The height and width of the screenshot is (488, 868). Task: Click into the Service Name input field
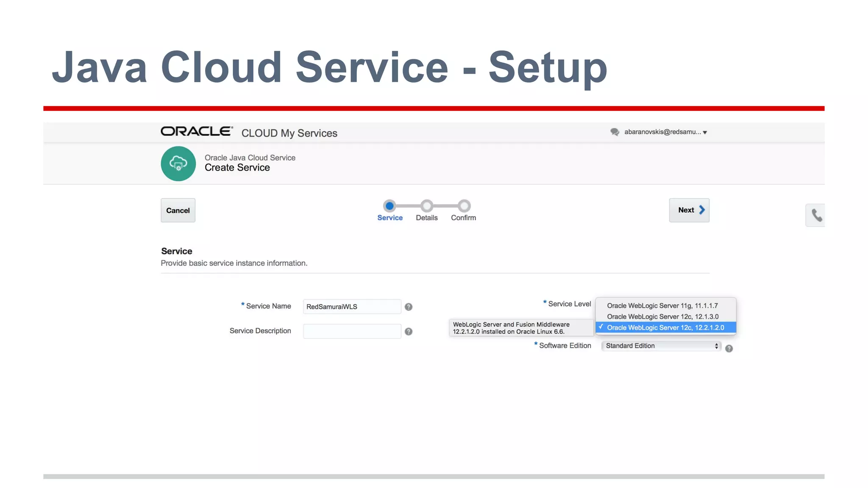click(352, 306)
